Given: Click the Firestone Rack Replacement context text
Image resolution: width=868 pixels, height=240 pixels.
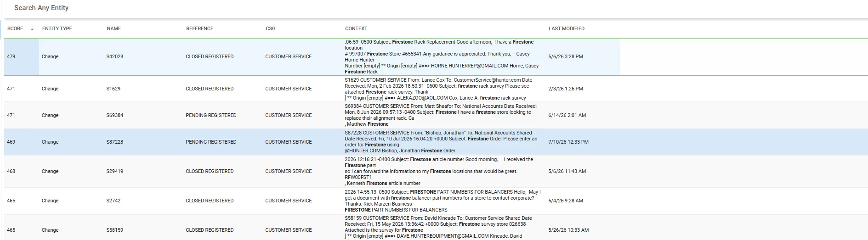Looking at the screenshot, I should [442, 56].
